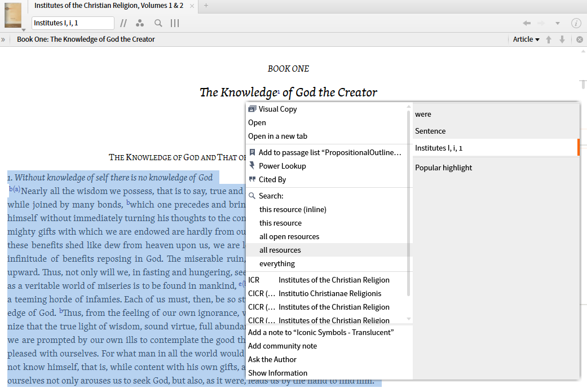The image size is (587, 392).
Task: Toggle the multi-column view icon
Action: coord(175,23)
